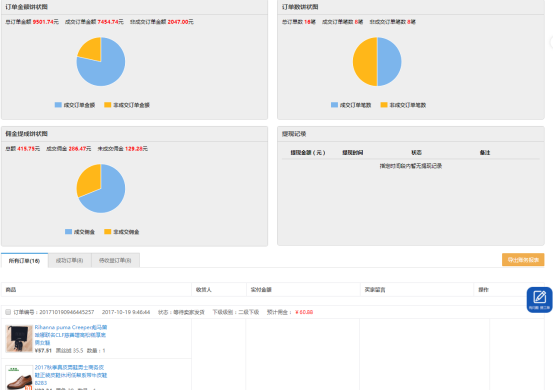Click the brown leather shoe thumbnail

tap(19, 378)
